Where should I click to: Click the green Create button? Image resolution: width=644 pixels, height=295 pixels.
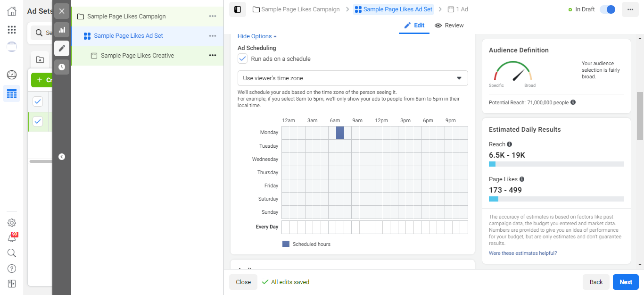click(x=42, y=80)
